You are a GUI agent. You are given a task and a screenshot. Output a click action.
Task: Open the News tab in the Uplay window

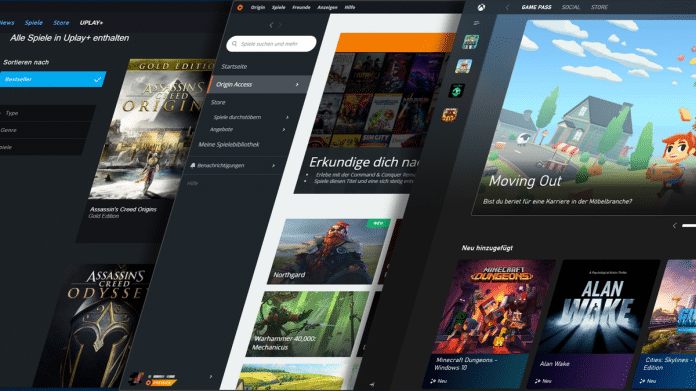[6, 23]
